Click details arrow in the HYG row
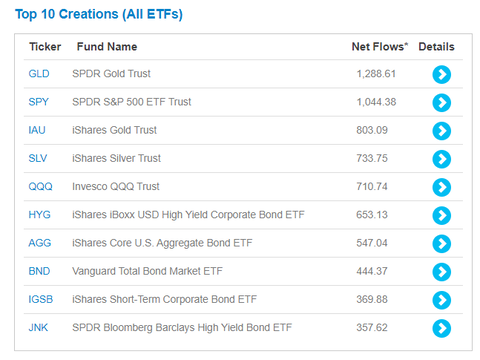This screenshot has height=360, width=480. point(442,215)
